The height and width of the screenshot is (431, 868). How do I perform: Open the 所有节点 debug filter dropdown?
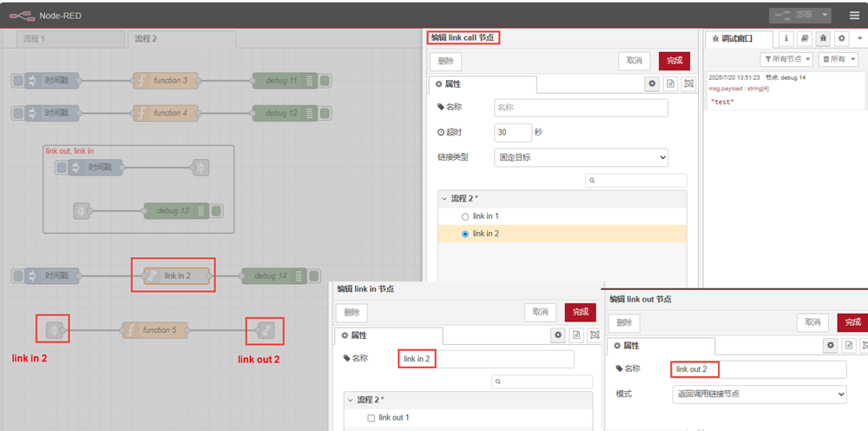(788, 59)
